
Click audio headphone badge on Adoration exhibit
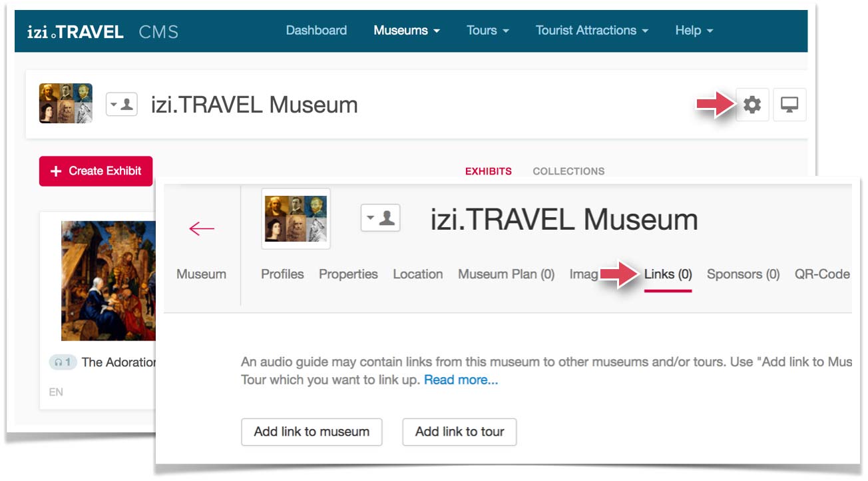tap(62, 362)
